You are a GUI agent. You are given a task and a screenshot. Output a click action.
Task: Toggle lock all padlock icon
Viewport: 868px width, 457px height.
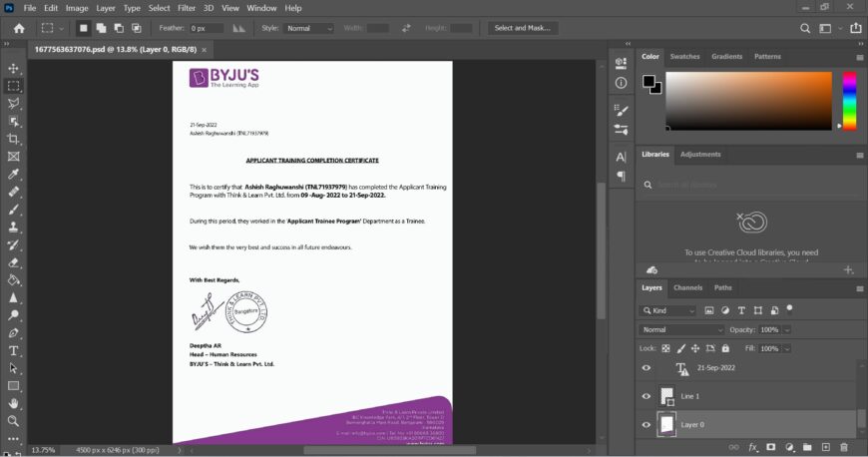725,348
